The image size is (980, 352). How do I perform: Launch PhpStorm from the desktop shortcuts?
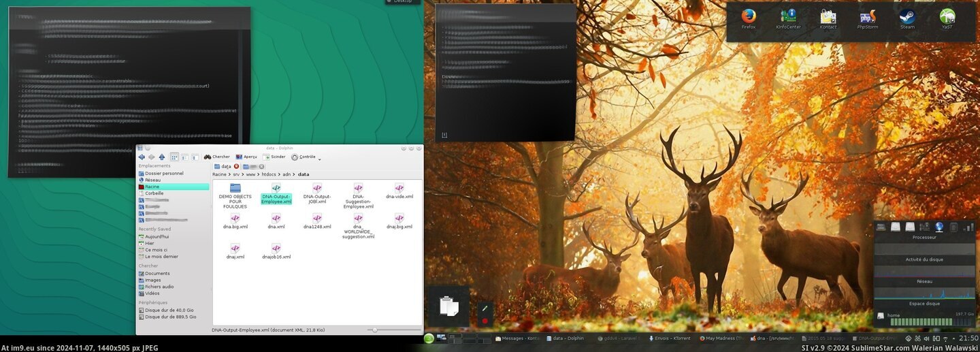click(x=867, y=18)
